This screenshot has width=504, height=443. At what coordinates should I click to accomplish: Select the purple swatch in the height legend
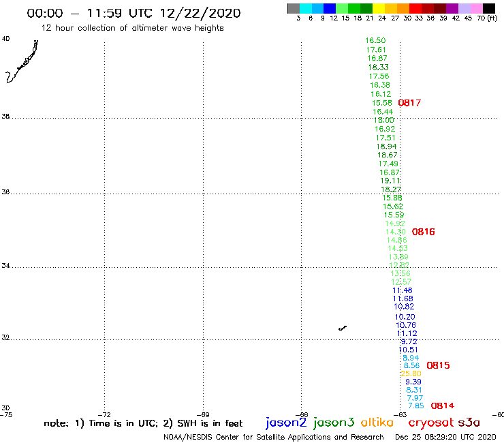[x=452, y=8]
